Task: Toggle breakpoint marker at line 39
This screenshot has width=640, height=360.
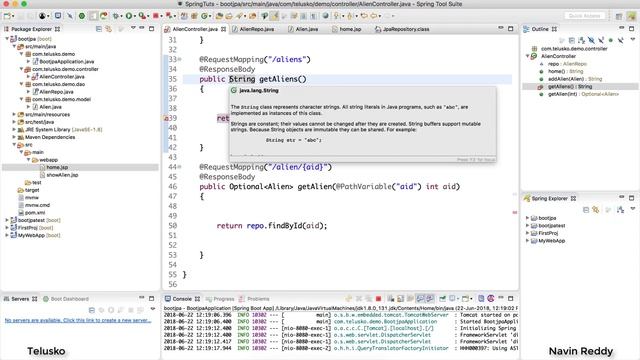Action: [x=166, y=118]
